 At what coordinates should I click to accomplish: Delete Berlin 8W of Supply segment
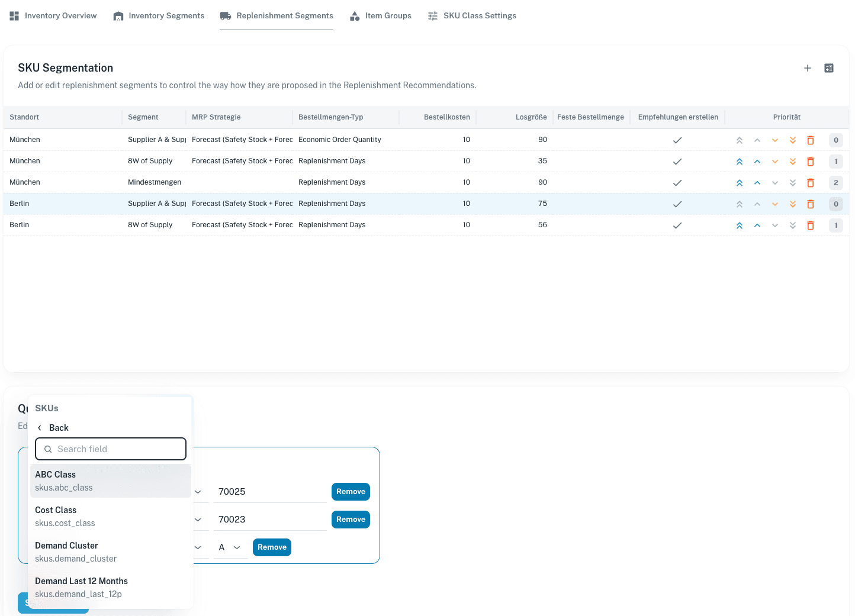tap(811, 225)
